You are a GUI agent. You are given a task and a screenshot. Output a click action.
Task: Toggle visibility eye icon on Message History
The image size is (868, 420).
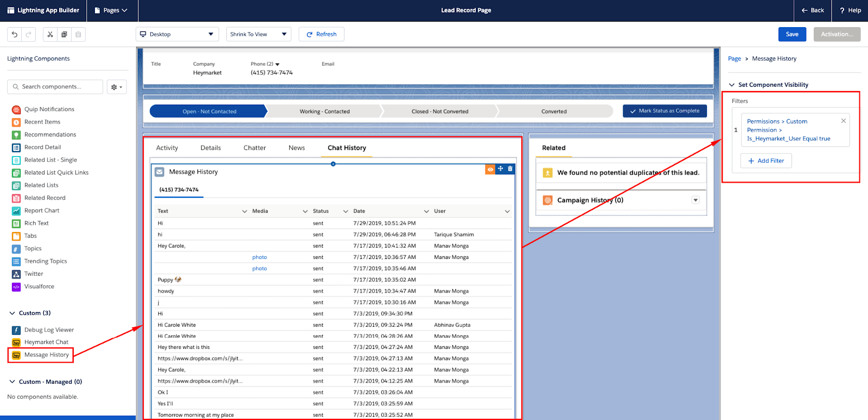click(490, 169)
